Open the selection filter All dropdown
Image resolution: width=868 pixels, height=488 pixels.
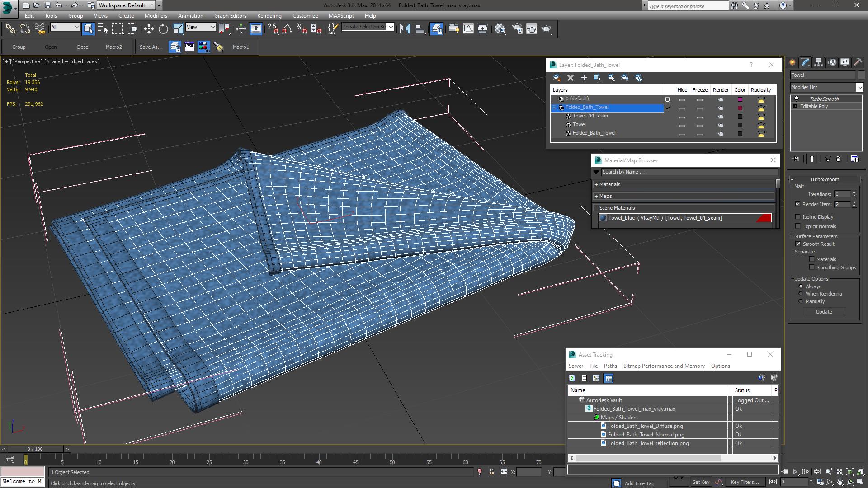65,27
